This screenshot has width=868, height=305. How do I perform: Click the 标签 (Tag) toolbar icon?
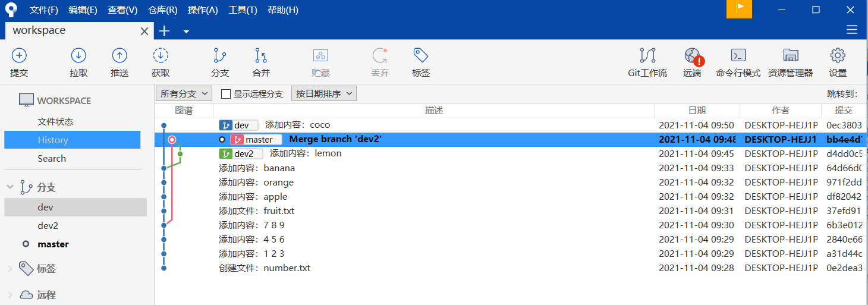pos(421,56)
